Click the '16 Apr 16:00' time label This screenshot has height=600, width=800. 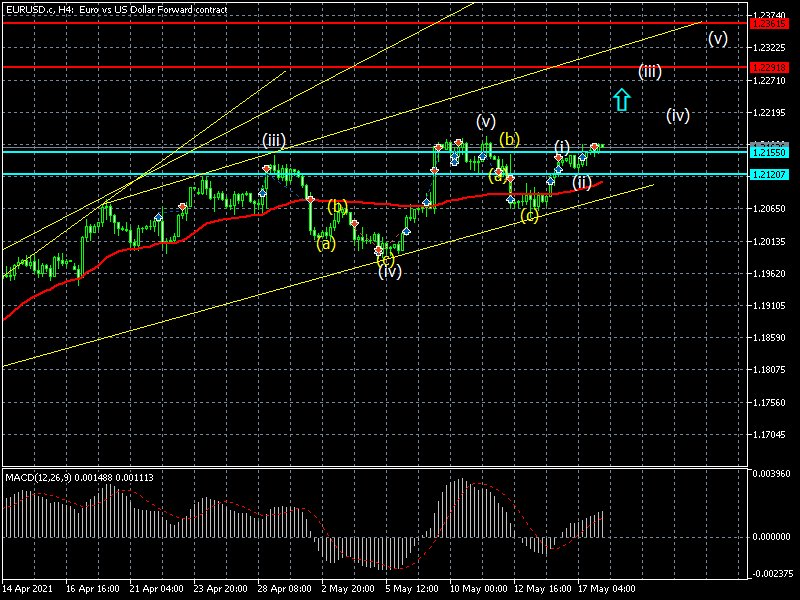click(x=93, y=588)
